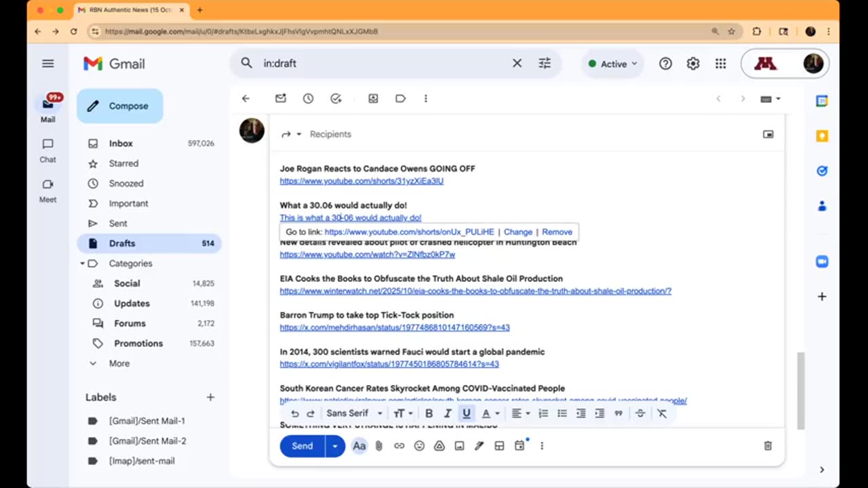The width and height of the screenshot is (868, 488).
Task: Snooze this conversation
Action: (x=308, y=98)
